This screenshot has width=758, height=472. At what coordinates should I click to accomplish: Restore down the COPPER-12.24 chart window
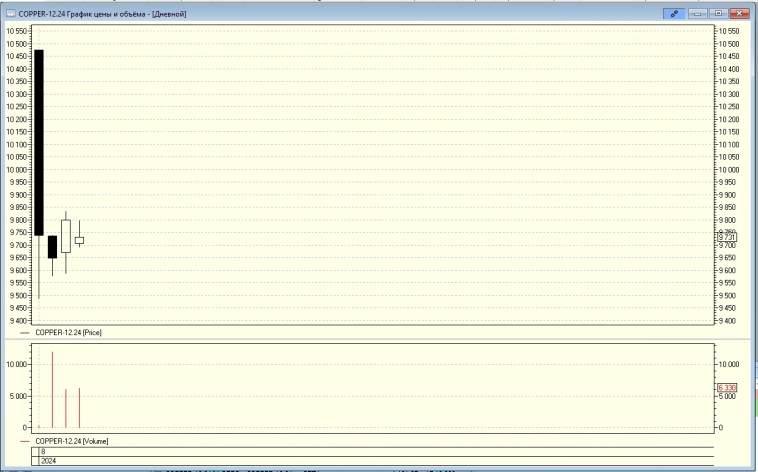coord(718,14)
